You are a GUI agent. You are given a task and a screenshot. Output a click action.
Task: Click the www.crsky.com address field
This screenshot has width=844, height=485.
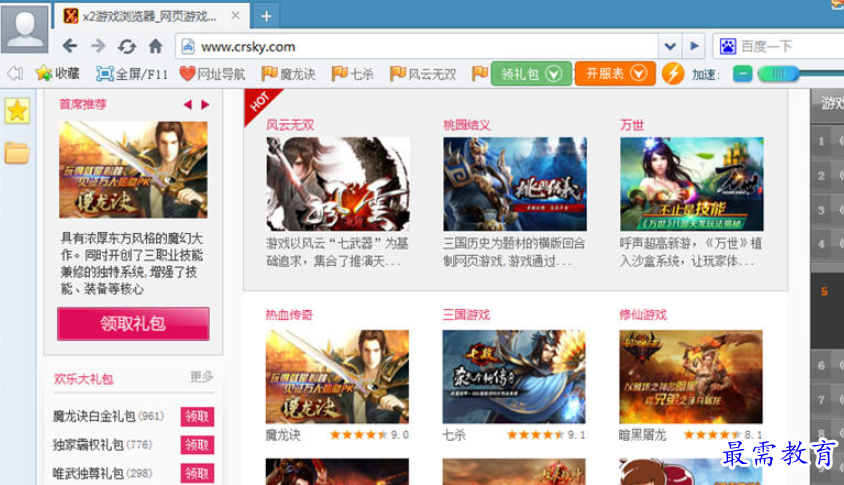point(417,47)
